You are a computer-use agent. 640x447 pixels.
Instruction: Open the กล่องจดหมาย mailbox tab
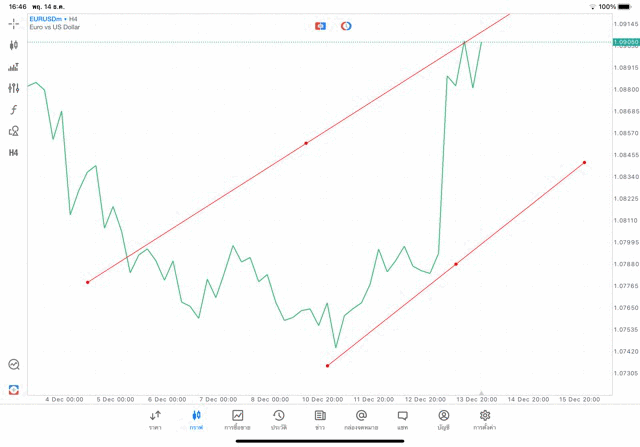pyautogui.click(x=361, y=420)
